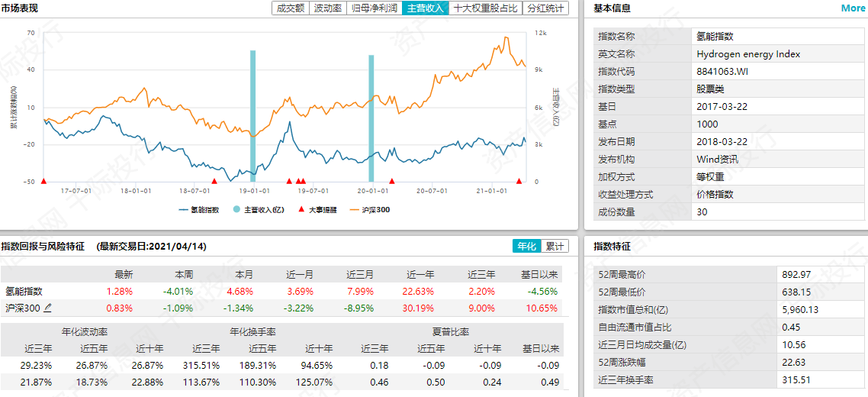
Task: Switch to the 成交额 tab
Action: click(x=291, y=8)
